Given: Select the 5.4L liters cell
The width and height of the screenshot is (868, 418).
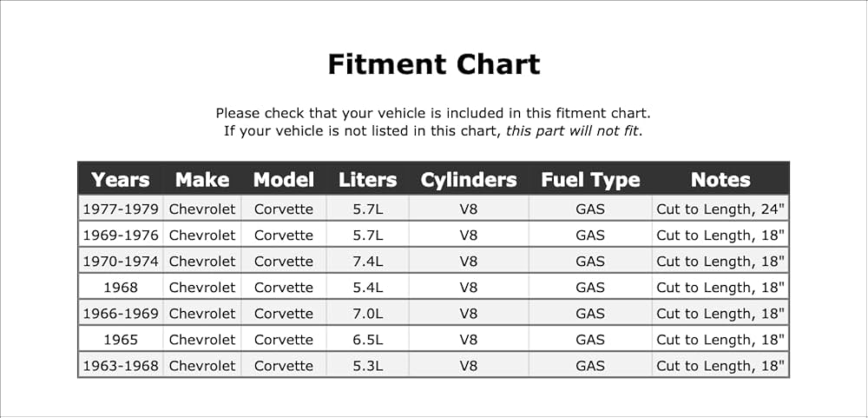Looking at the screenshot, I should [367, 287].
